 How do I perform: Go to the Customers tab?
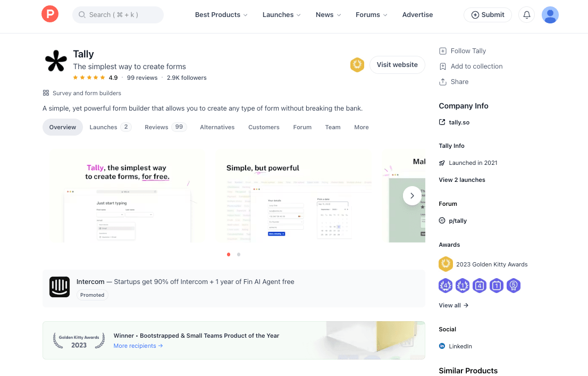264,127
